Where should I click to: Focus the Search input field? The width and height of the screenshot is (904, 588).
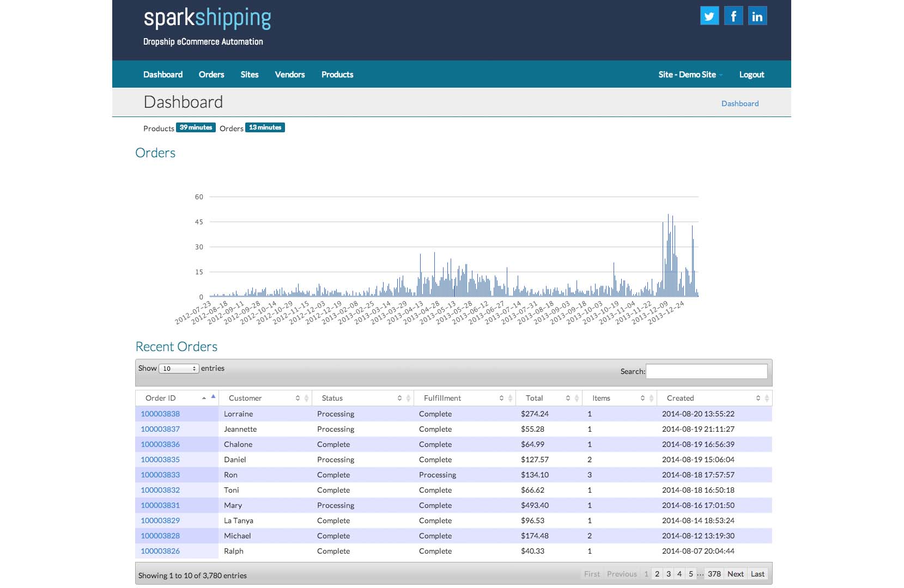coord(706,371)
